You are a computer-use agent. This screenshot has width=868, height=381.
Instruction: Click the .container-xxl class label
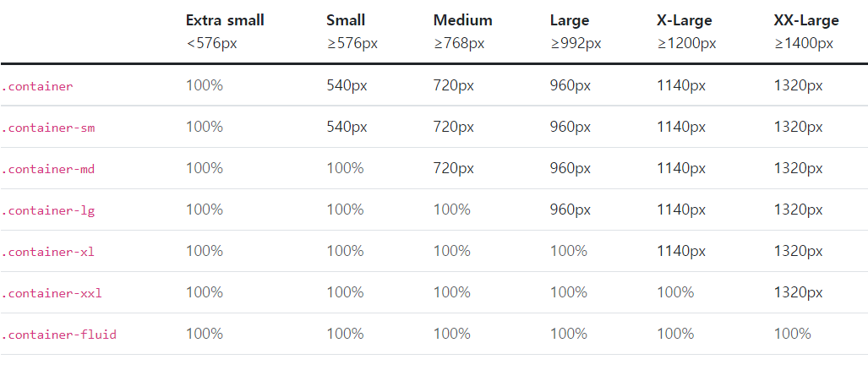pyautogui.click(x=52, y=294)
